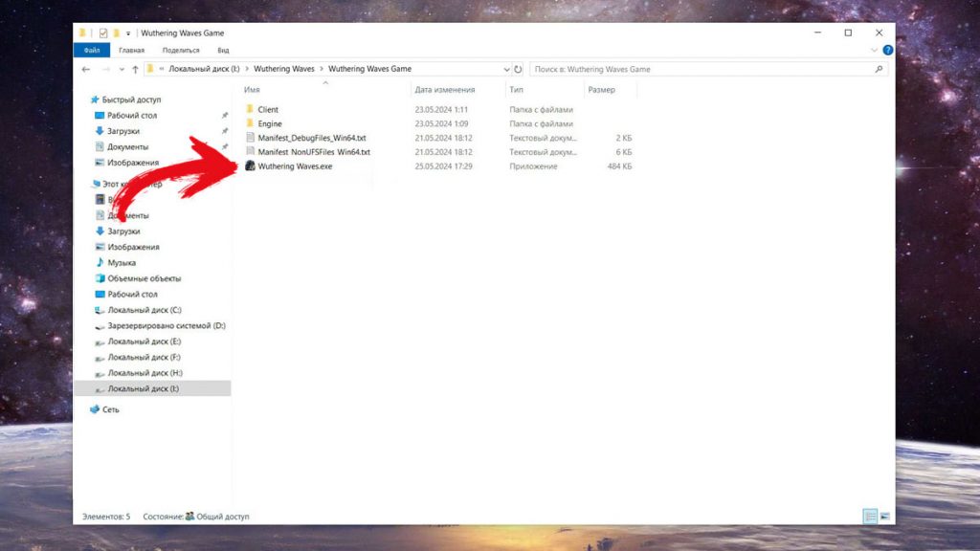
Task: Click new folder icon in title bar
Action: 116,33
